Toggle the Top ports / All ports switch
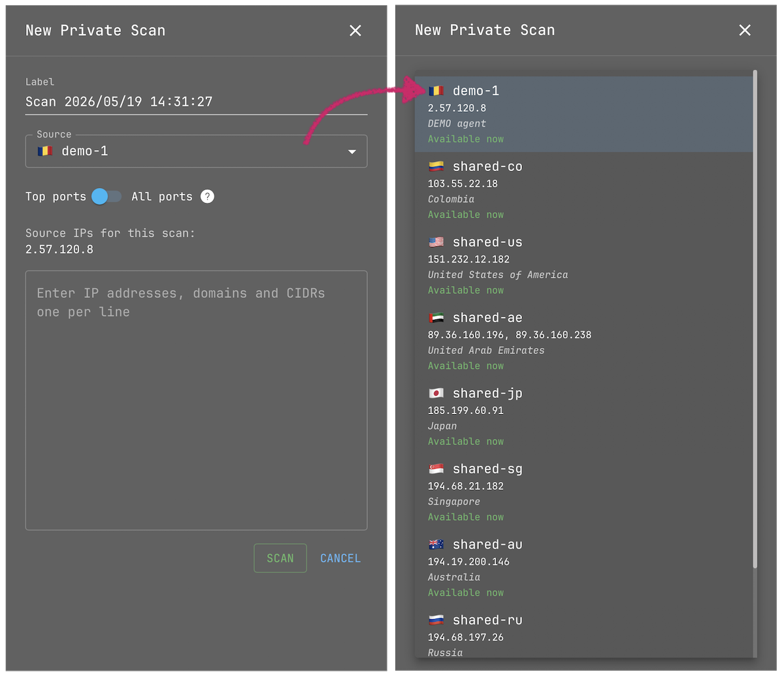The width and height of the screenshot is (784, 676). [x=106, y=197]
